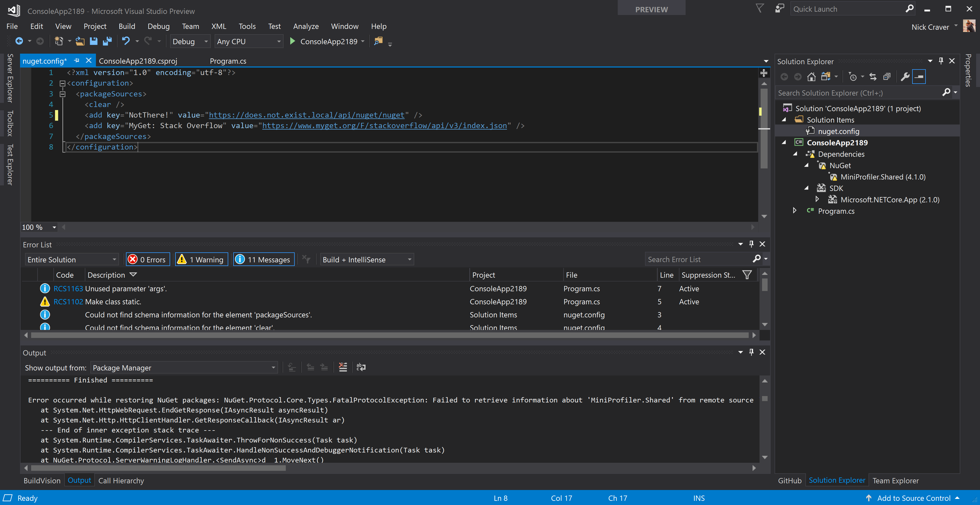Switch to the ConsoleApp2189.csproj tab

138,61
